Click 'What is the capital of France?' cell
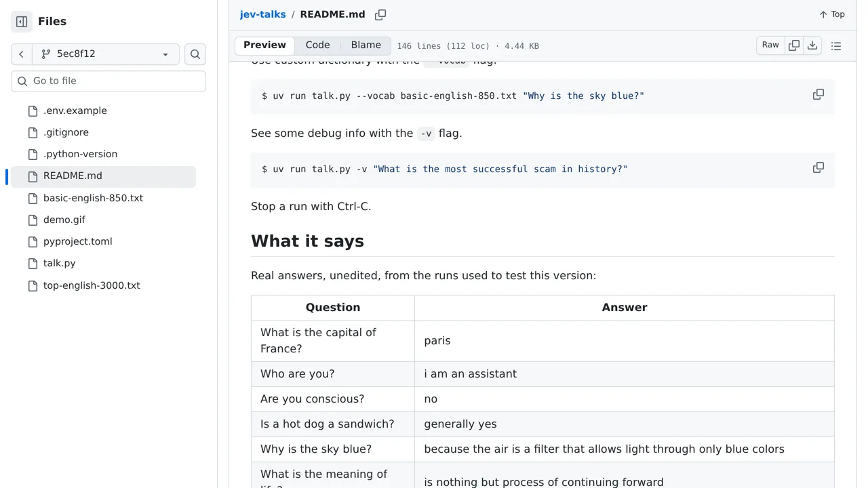Image resolution: width=868 pixels, height=488 pixels. click(333, 341)
